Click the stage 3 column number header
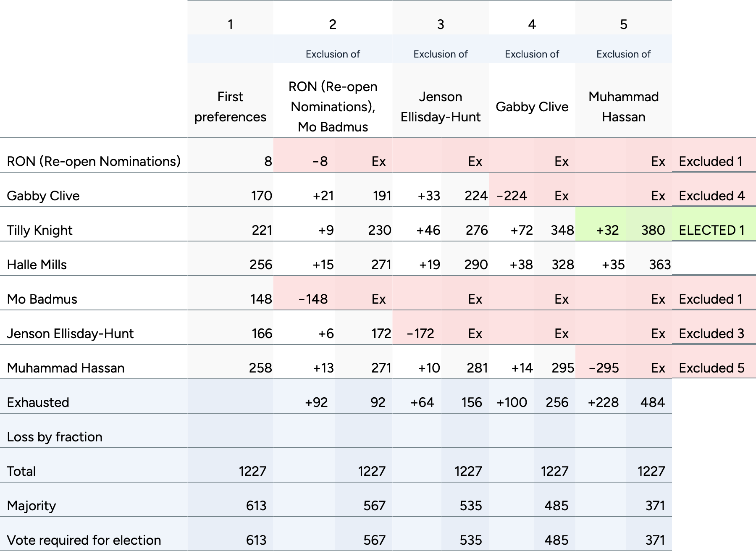The image size is (756, 551). click(x=440, y=24)
